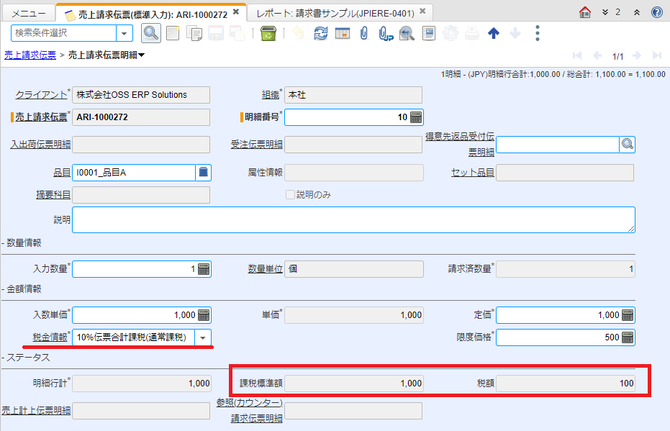
Task: Focus the 検索条件選択 search input
Action: [x=64, y=33]
